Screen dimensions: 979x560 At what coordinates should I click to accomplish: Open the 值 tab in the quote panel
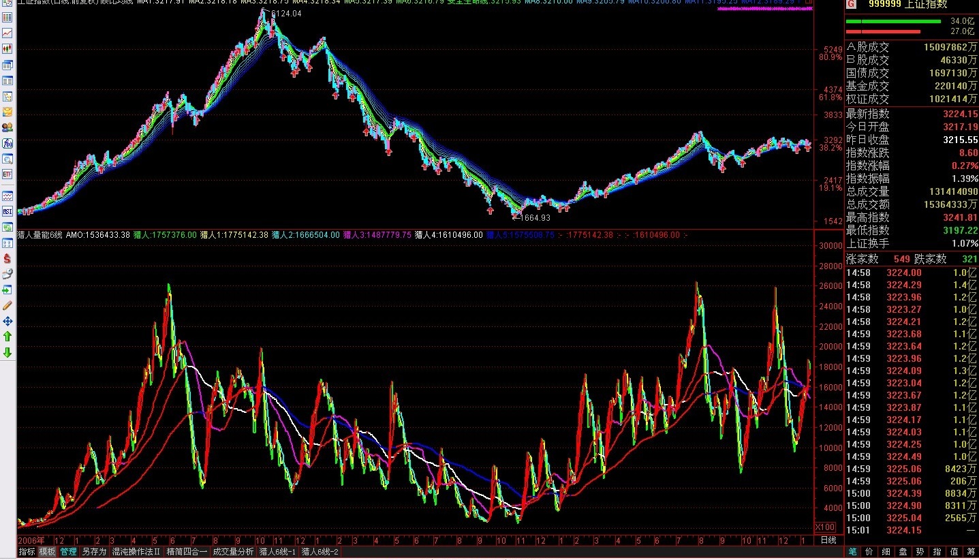[954, 552]
